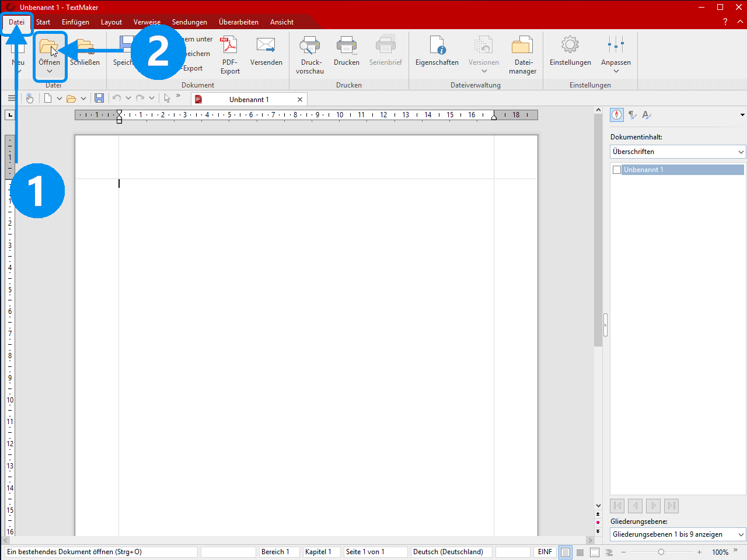Switch to outline view mode
The image size is (747, 560).
click(x=609, y=552)
